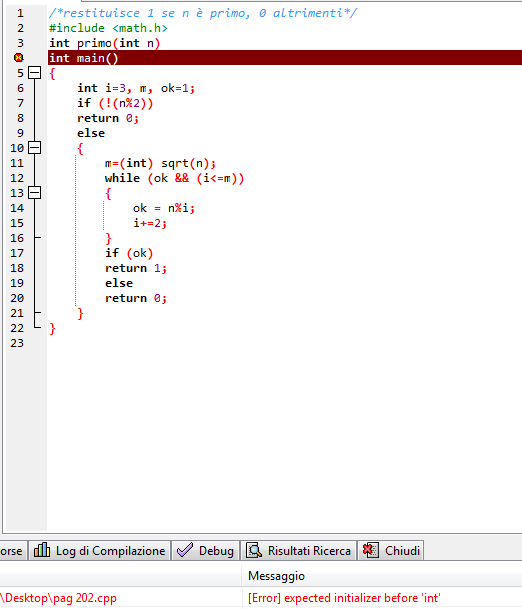The width and height of the screenshot is (522, 609).
Task: Click line number 23 in the gutter
Action: point(17,343)
